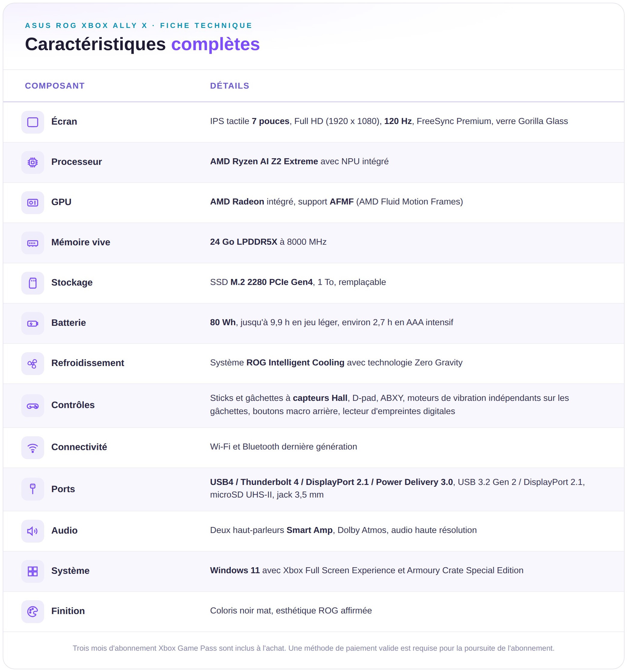This screenshot has width=627, height=672.
Task: Click the Ports plug icon
Action: 33,489
